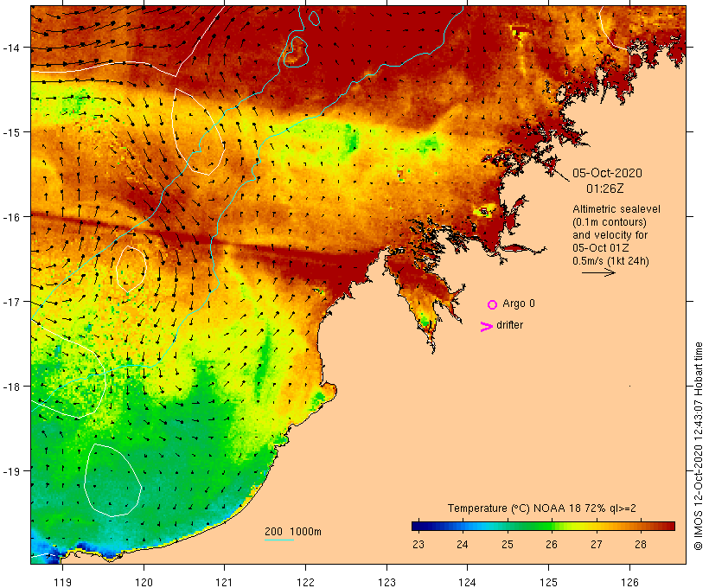The width and height of the screenshot is (709, 588).
Task: Click longitude axis label 122
Action: 306,582
